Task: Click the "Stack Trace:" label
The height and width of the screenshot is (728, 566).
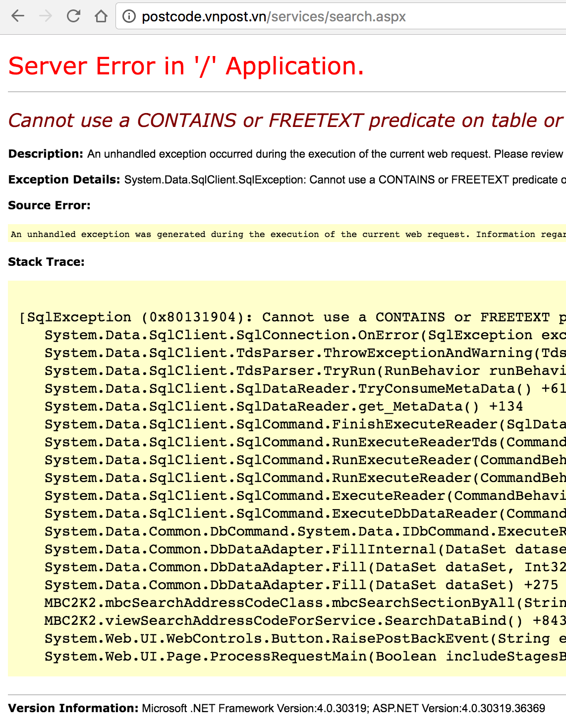Action: [46, 262]
